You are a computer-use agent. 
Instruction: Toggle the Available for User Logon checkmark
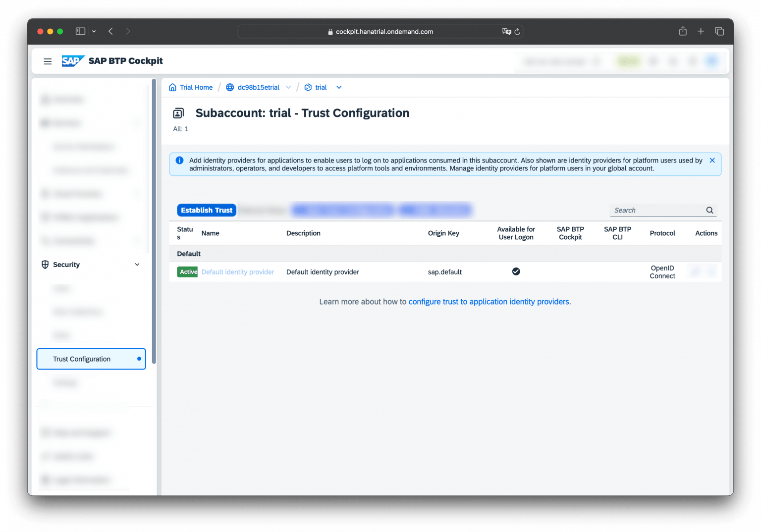(516, 271)
